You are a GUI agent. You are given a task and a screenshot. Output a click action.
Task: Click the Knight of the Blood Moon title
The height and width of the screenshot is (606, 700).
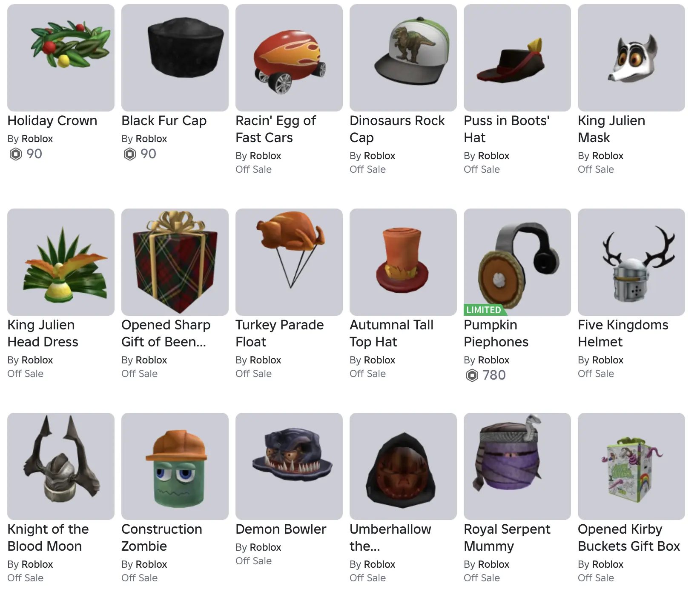48,537
